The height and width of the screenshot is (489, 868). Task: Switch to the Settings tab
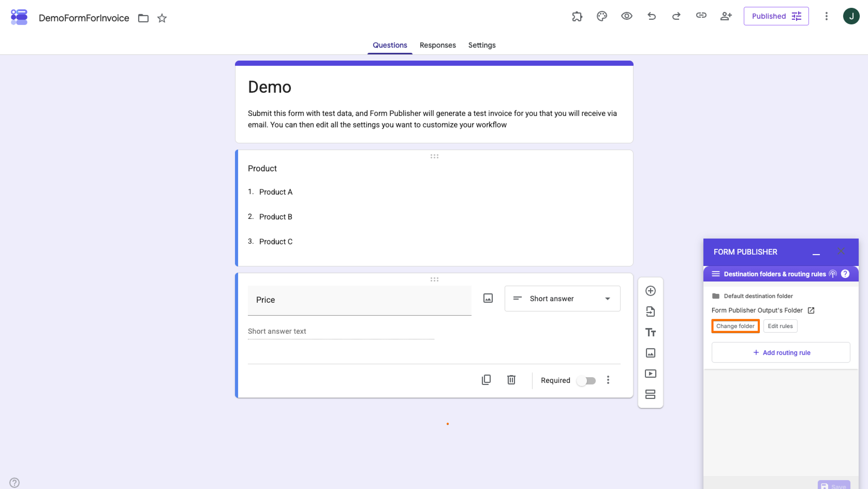click(x=482, y=45)
